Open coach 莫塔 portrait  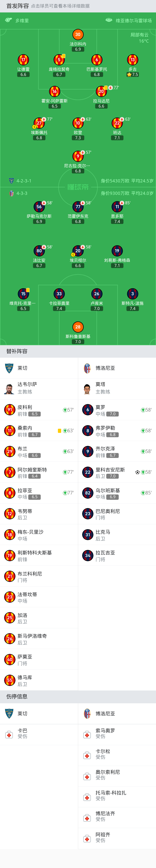(x=87, y=389)
